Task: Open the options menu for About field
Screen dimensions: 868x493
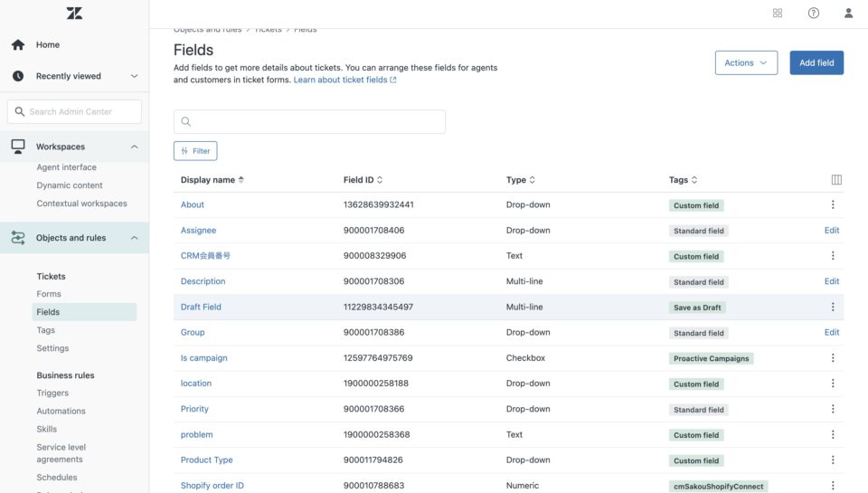Action: point(833,205)
